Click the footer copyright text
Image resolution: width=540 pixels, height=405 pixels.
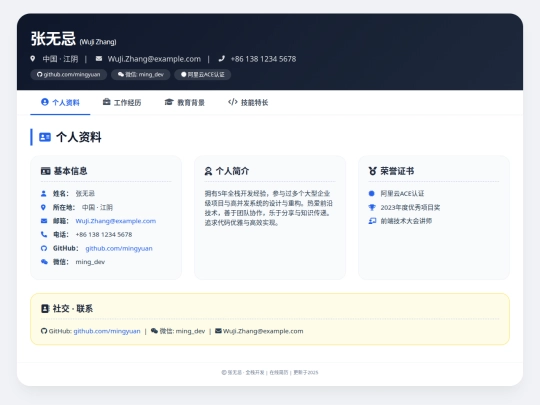pyautogui.click(x=270, y=372)
